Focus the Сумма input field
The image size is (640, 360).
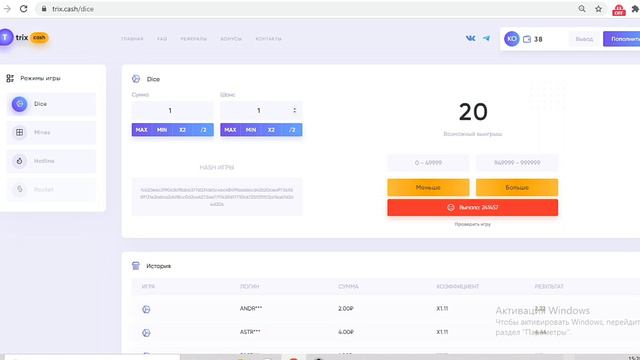[x=172, y=111]
